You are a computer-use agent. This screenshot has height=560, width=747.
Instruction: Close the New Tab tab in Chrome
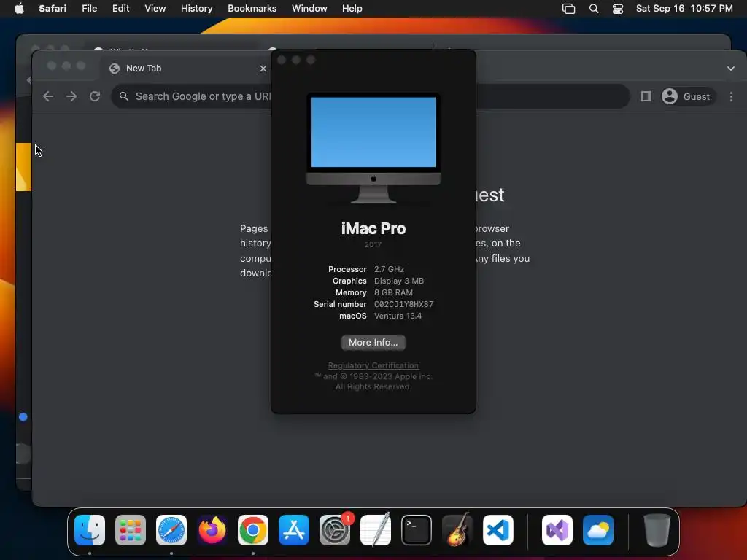[263, 69]
